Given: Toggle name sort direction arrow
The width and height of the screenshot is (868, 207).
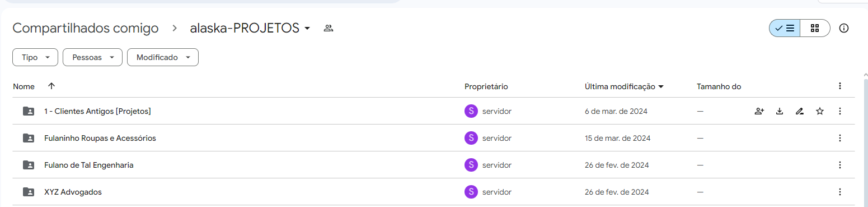Looking at the screenshot, I should pos(51,86).
